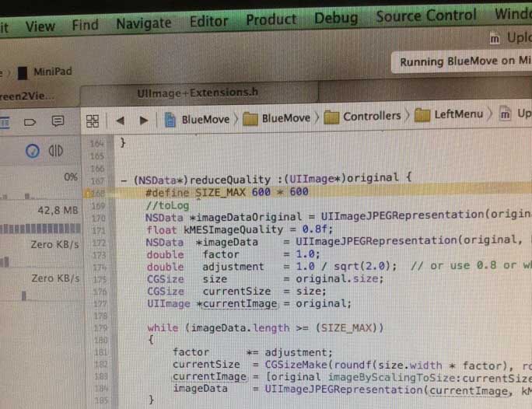The width and height of the screenshot is (532, 409).
Task: Go forward with the right arrow
Action: pos(144,120)
